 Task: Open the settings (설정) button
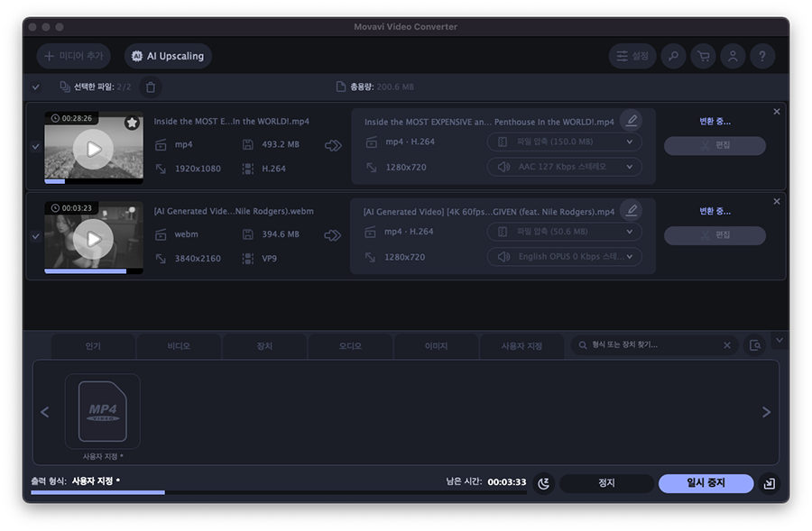tap(632, 56)
